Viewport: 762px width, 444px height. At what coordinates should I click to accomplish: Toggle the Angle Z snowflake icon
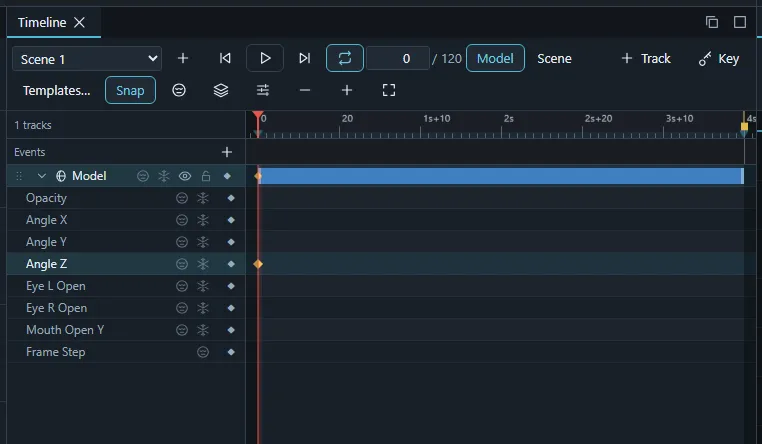pos(203,264)
